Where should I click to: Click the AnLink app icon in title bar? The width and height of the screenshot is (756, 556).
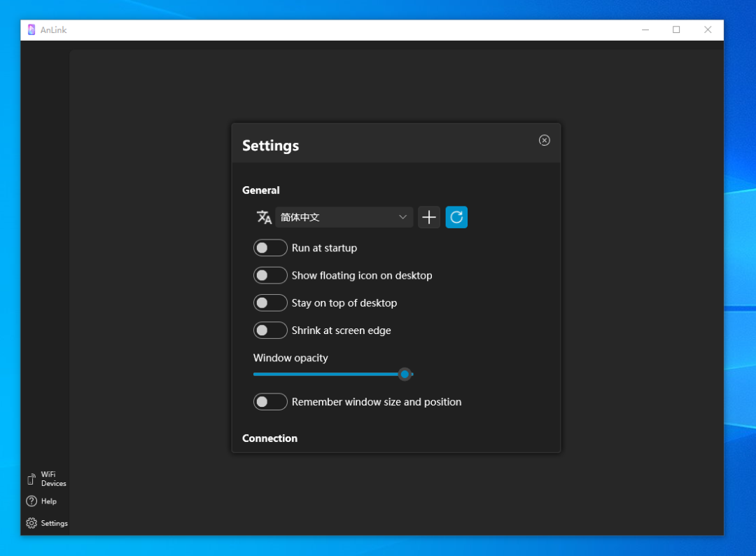pos(31,30)
